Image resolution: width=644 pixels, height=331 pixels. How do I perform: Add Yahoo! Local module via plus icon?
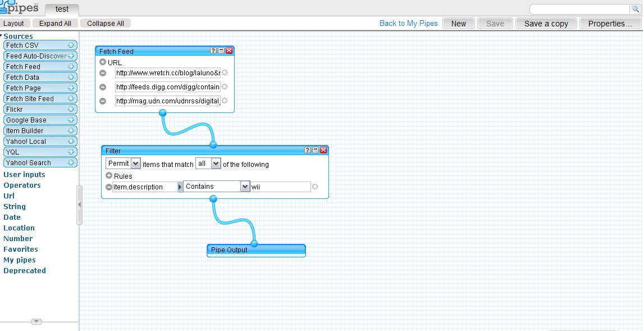(71, 142)
